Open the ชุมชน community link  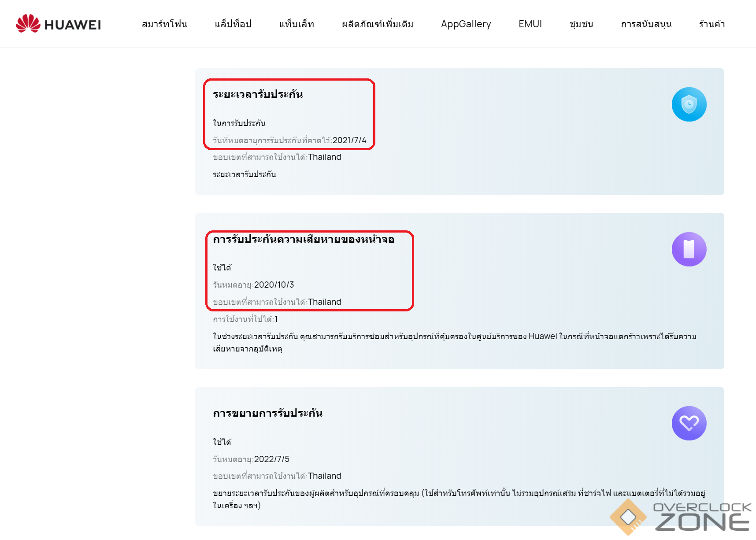581,24
